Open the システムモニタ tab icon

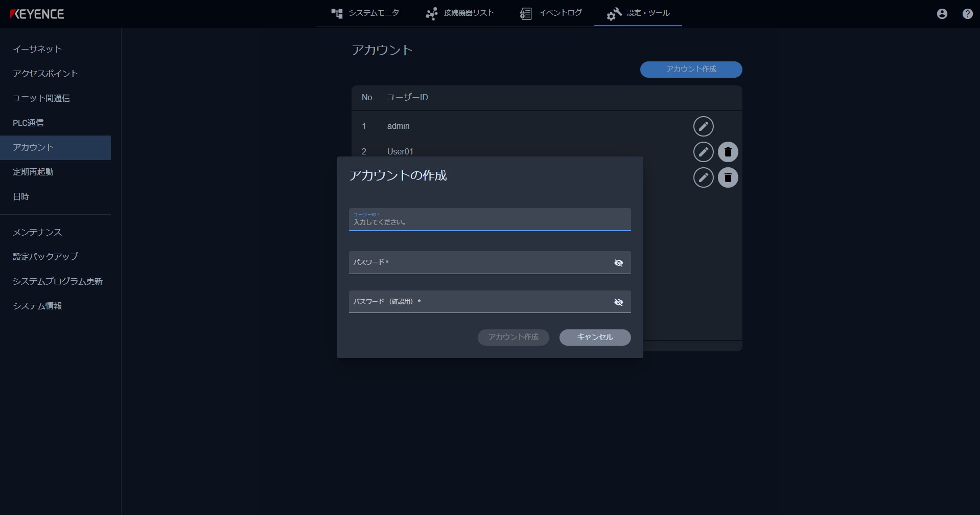(337, 13)
